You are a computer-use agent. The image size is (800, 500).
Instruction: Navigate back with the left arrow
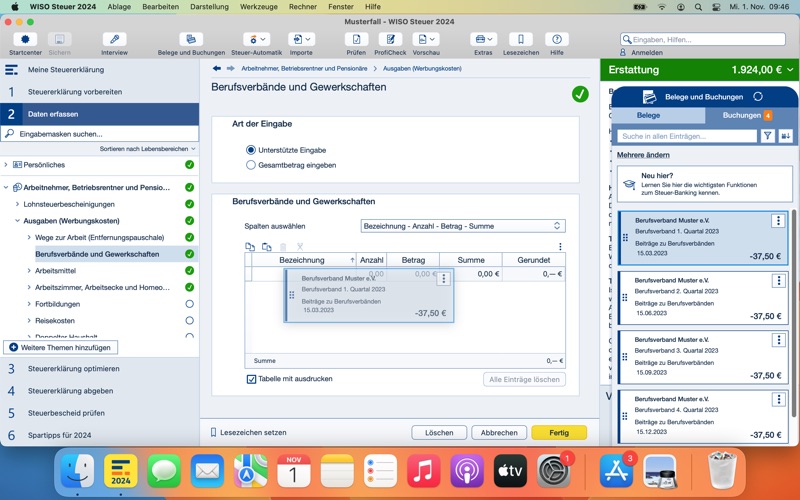(x=217, y=68)
